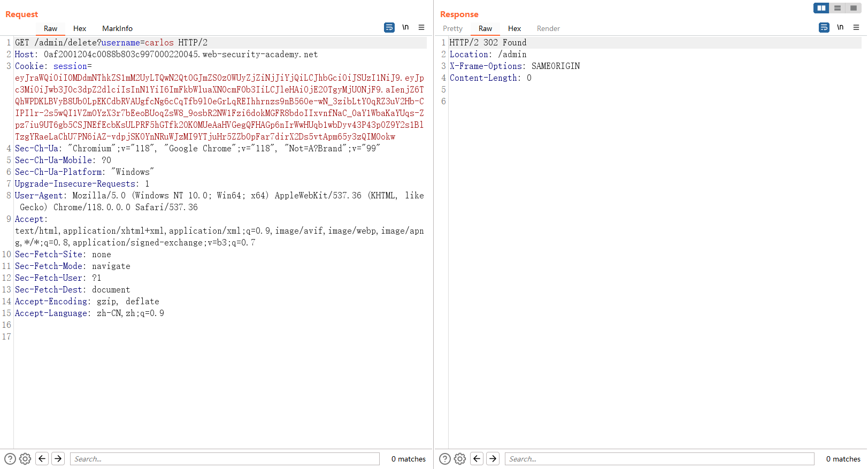The height and width of the screenshot is (469, 868).
Task: Click the Content-Length response header
Action: coord(491,78)
